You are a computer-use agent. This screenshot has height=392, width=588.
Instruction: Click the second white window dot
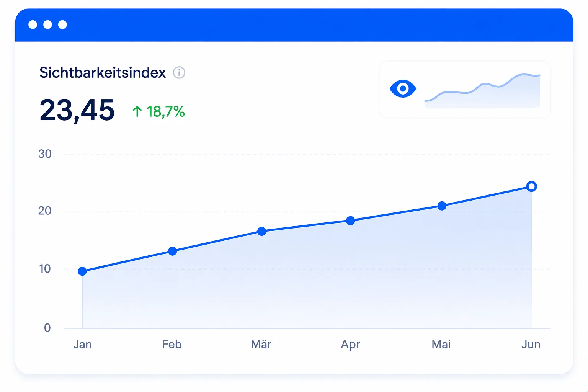tap(47, 24)
